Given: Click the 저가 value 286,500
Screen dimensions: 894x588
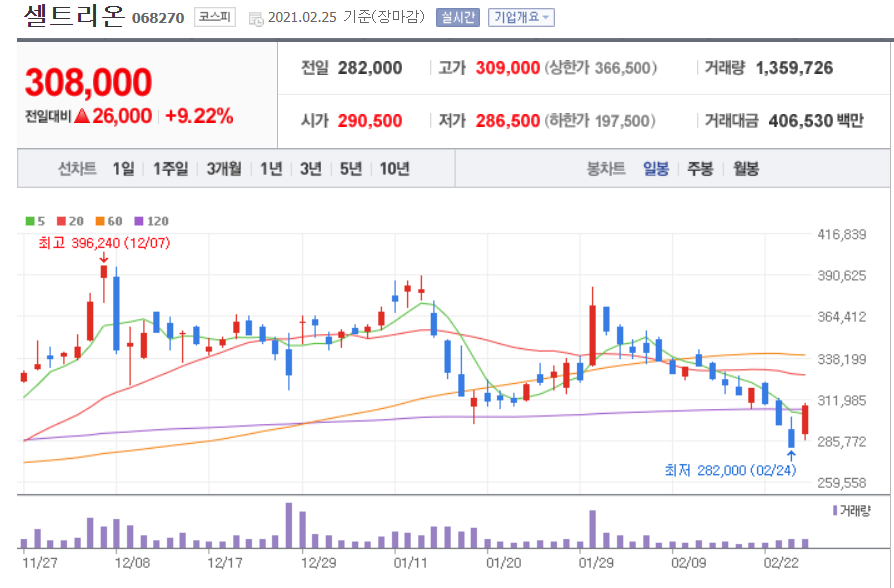Looking at the screenshot, I should [x=508, y=121].
